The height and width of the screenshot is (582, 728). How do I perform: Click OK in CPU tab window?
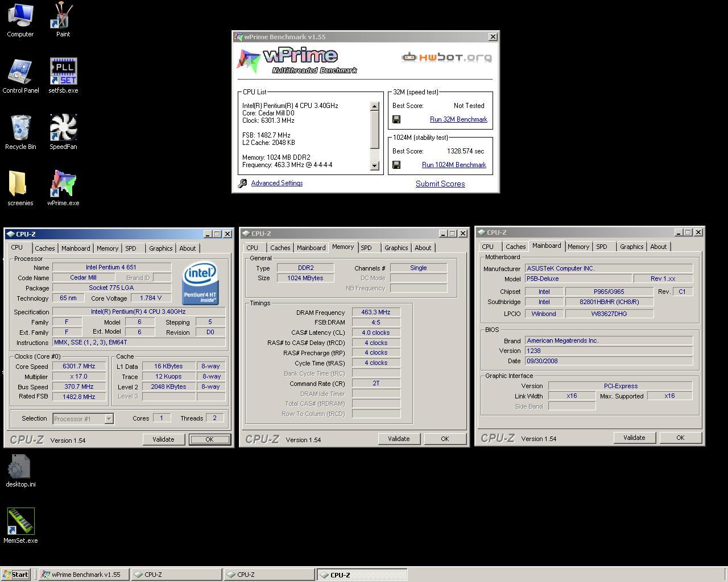pyautogui.click(x=209, y=439)
